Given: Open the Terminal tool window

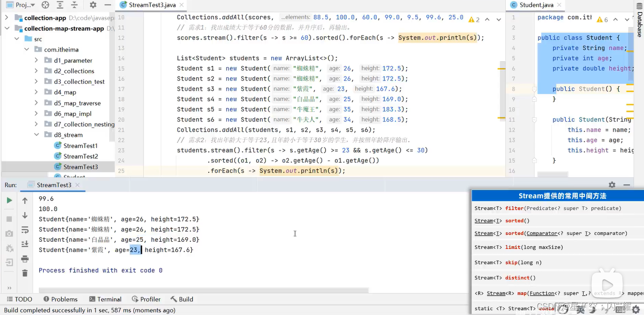Looking at the screenshot, I should point(105,299).
